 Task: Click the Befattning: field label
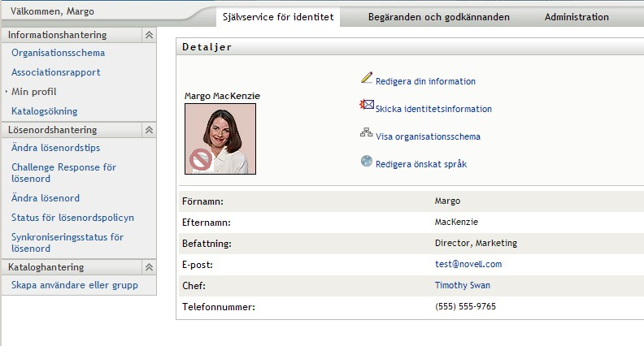point(207,244)
